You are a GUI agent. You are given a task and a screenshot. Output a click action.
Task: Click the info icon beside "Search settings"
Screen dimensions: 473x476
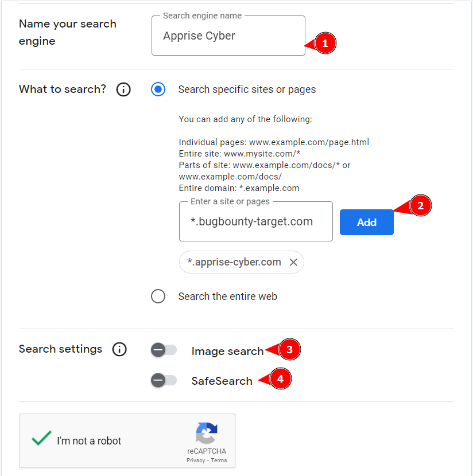click(119, 349)
